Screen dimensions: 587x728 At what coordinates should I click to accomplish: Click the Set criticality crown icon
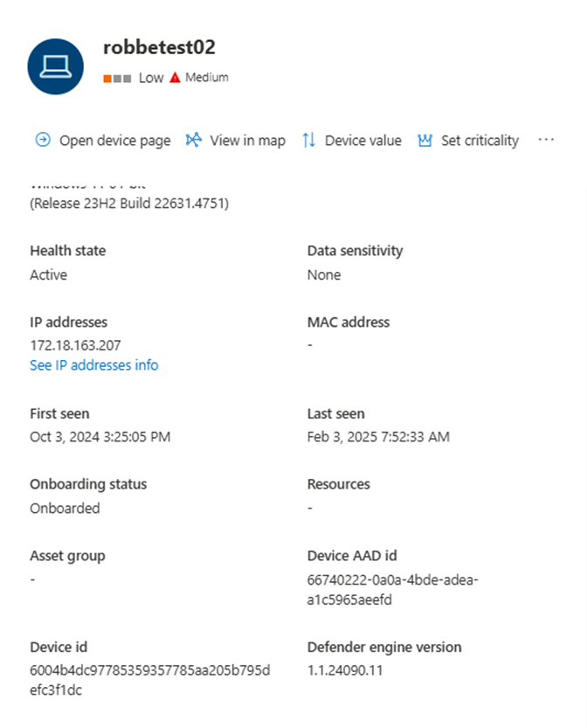(x=425, y=140)
